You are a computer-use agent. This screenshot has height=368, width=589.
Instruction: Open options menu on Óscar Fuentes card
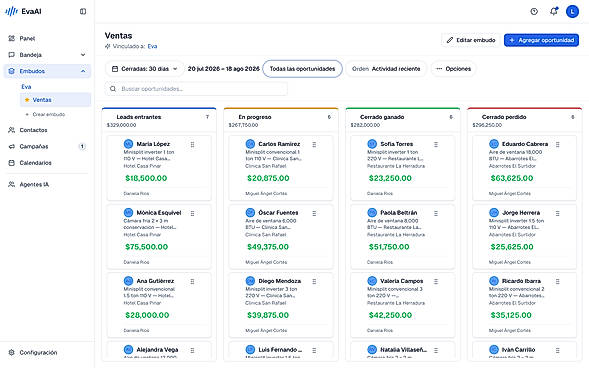tap(314, 213)
